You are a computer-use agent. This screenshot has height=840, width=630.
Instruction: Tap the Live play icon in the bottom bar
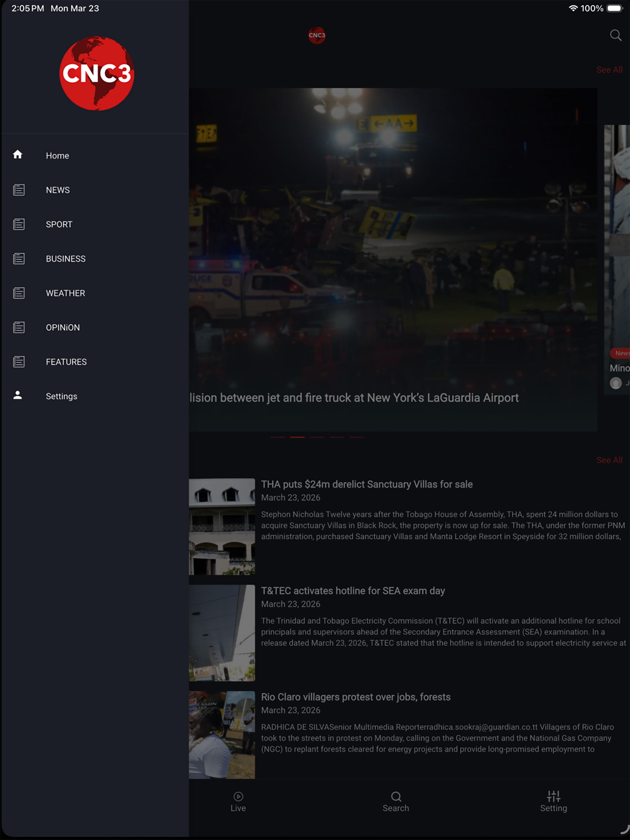(x=238, y=796)
